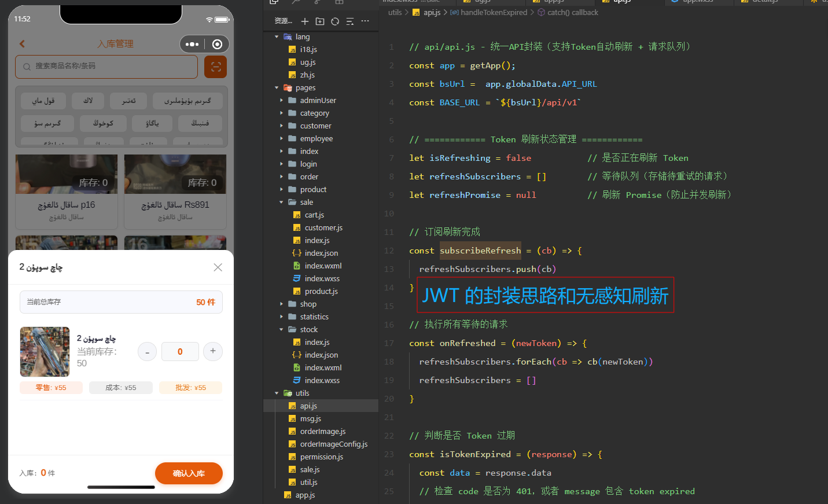Collapse the lang folder arrow
The width and height of the screenshot is (828, 504).
pos(277,37)
